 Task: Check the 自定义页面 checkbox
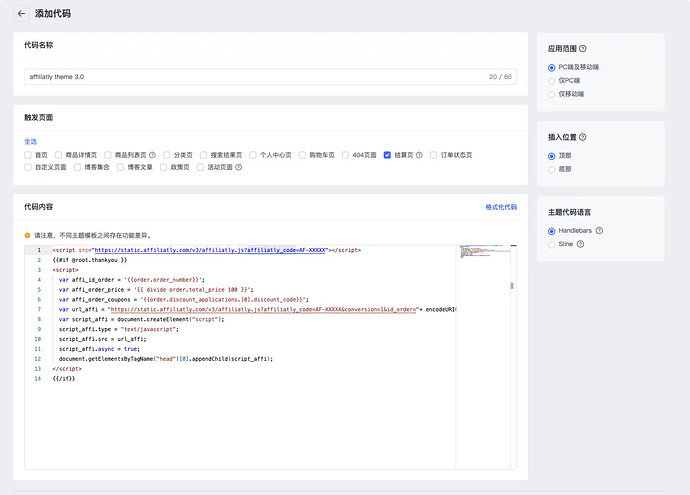tap(28, 167)
